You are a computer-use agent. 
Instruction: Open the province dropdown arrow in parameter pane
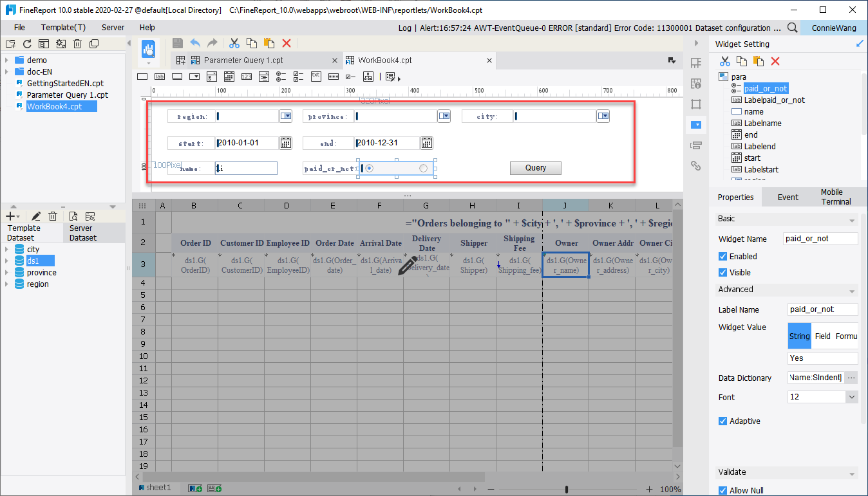point(444,116)
